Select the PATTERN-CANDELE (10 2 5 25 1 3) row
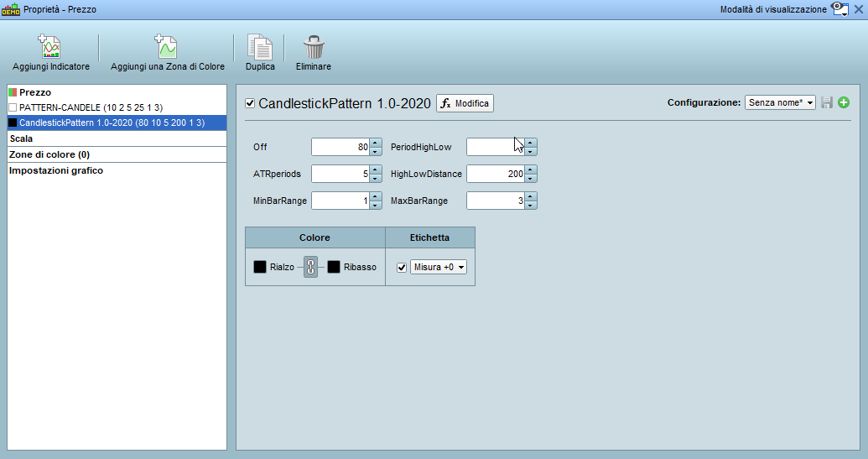 117,107
